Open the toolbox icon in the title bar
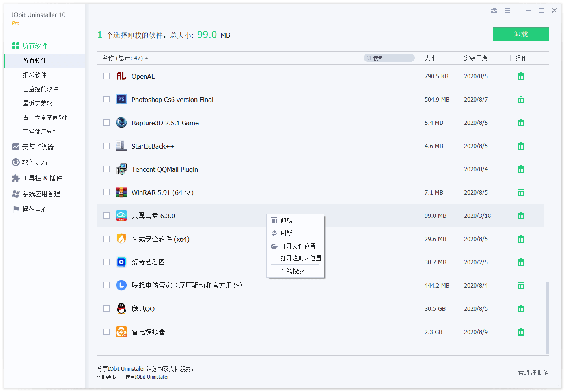Viewport: 565px width, 392px height. (494, 10)
